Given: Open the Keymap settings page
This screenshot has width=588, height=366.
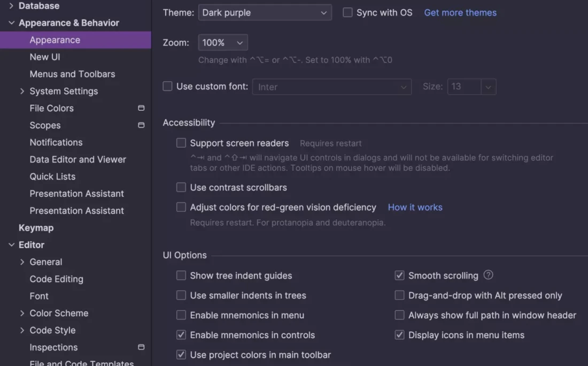Looking at the screenshot, I should [x=36, y=228].
